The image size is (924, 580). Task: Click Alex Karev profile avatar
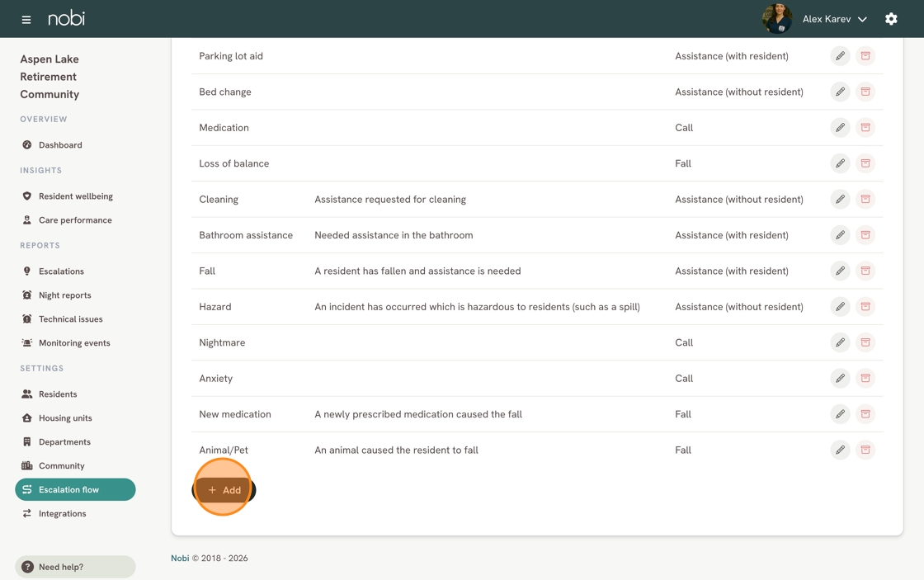[776, 19]
